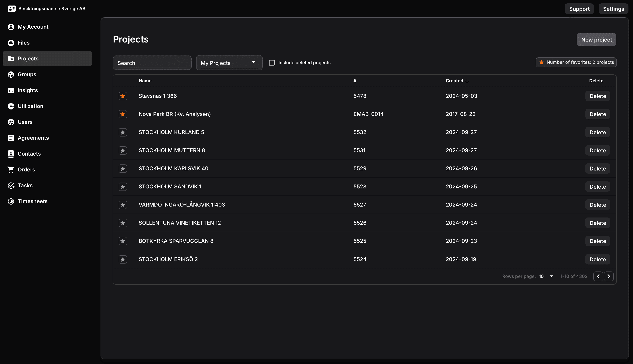
Task: Toggle favorite star on BOTKYRKA SPARVUGGLAN 8
Action: 123,241
